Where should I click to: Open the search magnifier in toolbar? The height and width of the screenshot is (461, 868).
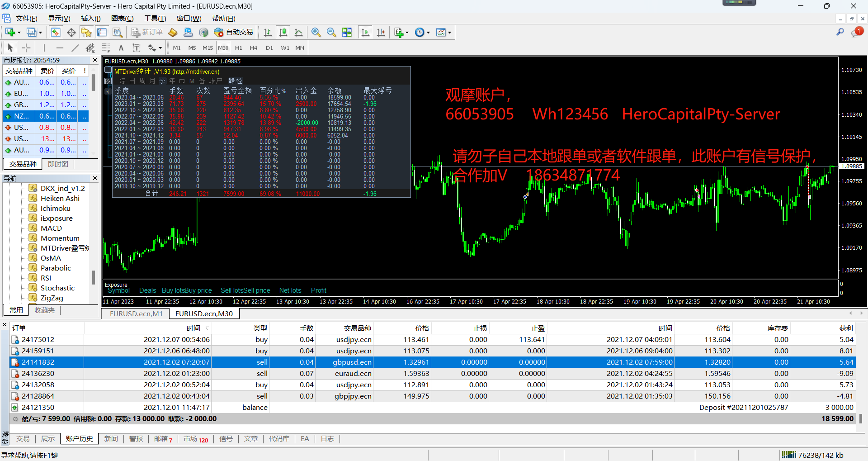840,32
